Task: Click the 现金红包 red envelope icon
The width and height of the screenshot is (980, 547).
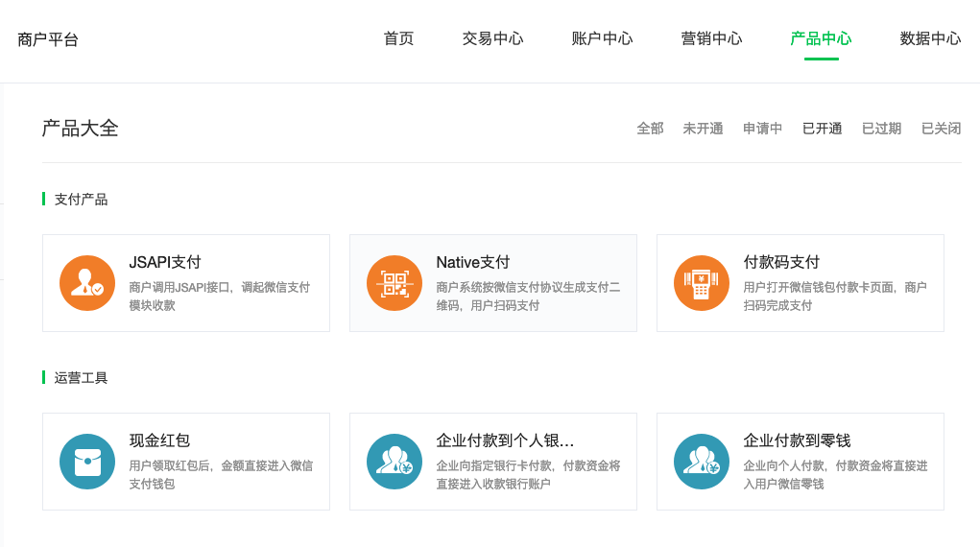Action: click(87, 462)
